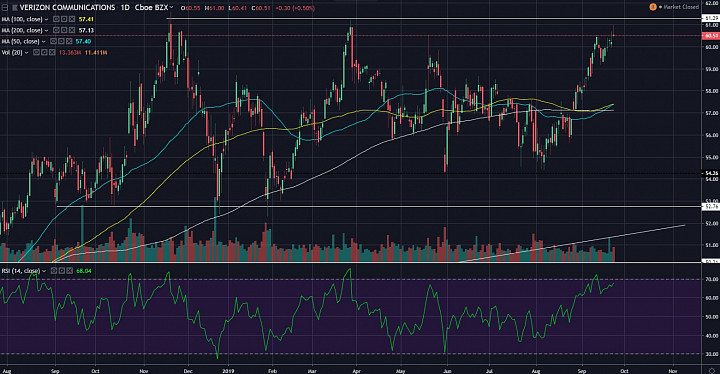Image resolution: width=720 pixels, height=374 pixels.
Task: Click the Dec label on time axis
Action: click(188, 370)
